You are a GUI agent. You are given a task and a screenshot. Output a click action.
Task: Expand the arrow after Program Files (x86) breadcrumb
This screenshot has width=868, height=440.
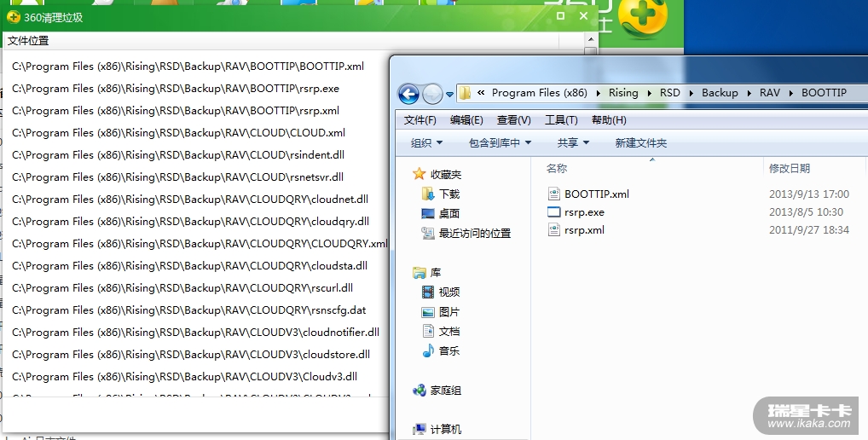click(x=599, y=93)
